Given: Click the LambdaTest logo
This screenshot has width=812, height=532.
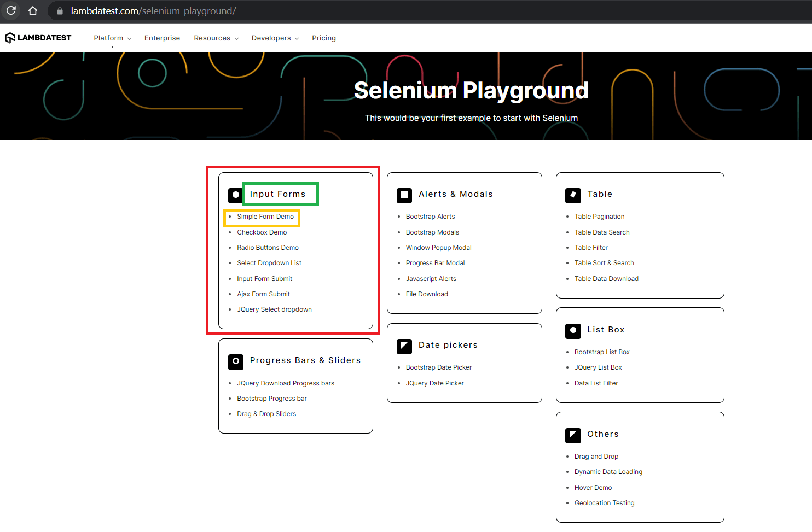Looking at the screenshot, I should click(x=38, y=37).
